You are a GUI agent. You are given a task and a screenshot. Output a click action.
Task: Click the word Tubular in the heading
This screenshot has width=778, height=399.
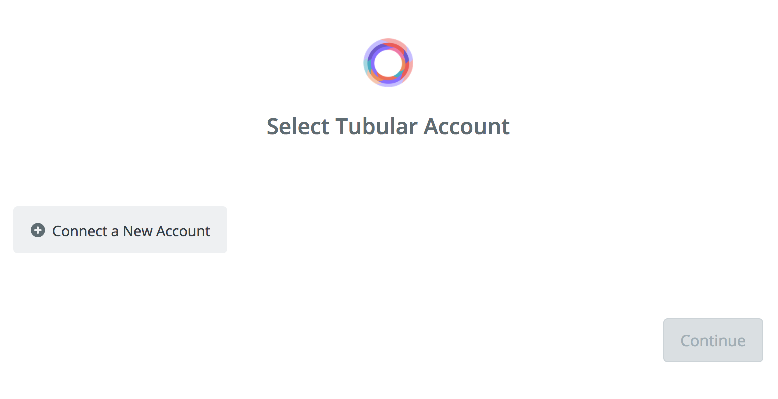377,126
